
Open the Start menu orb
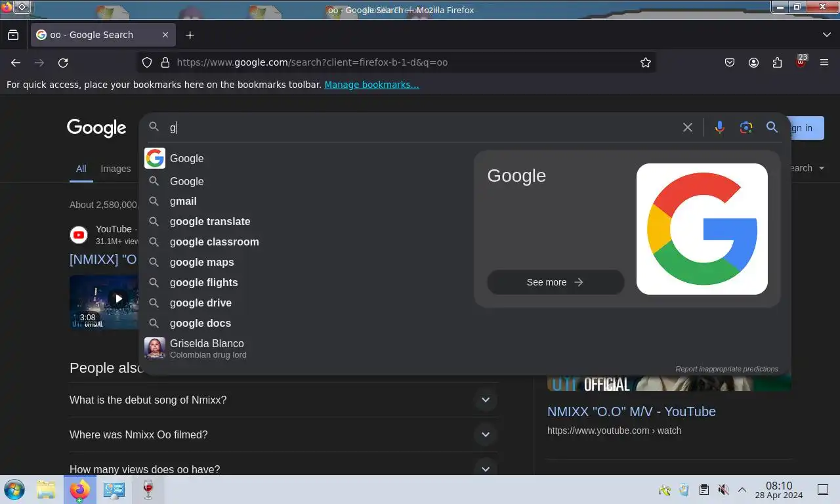click(x=14, y=490)
